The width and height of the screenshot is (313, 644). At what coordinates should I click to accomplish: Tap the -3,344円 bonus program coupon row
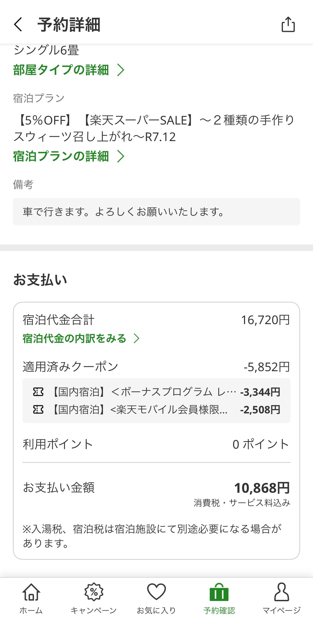[x=156, y=392]
